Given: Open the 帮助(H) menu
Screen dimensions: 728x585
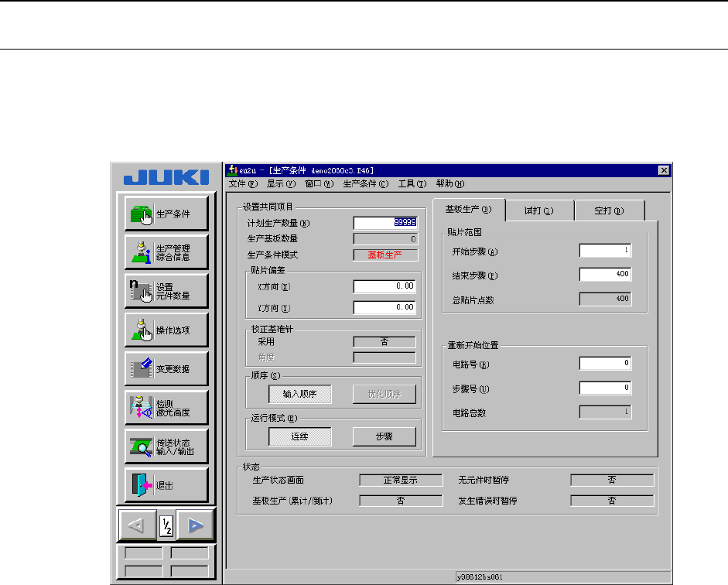Looking at the screenshot, I should coord(450,184).
